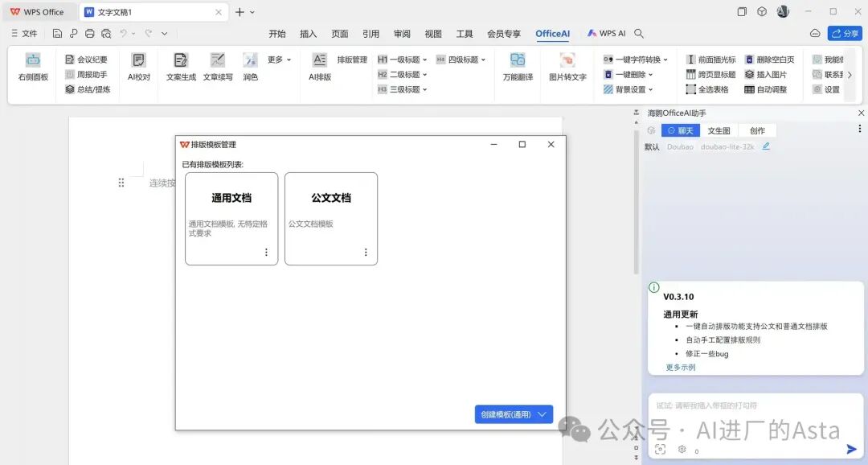The height and width of the screenshot is (465, 868).
Task: Click the screenshot capture icon below chat input
Action: [660, 449]
